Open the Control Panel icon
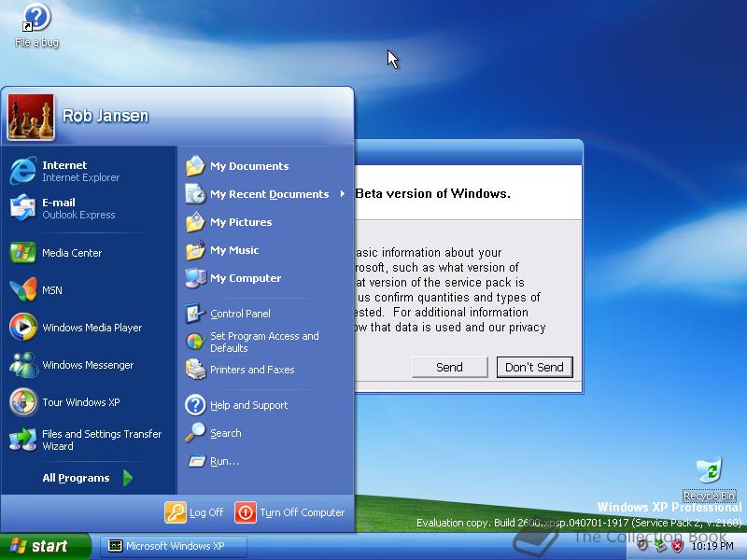This screenshot has height=560, width=747. tap(195, 314)
